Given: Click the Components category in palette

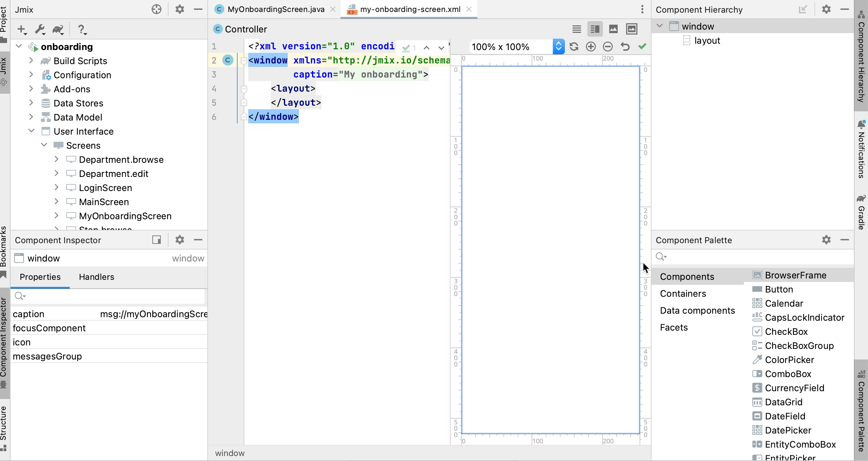Looking at the screenshot, I should tap(687, 276).
